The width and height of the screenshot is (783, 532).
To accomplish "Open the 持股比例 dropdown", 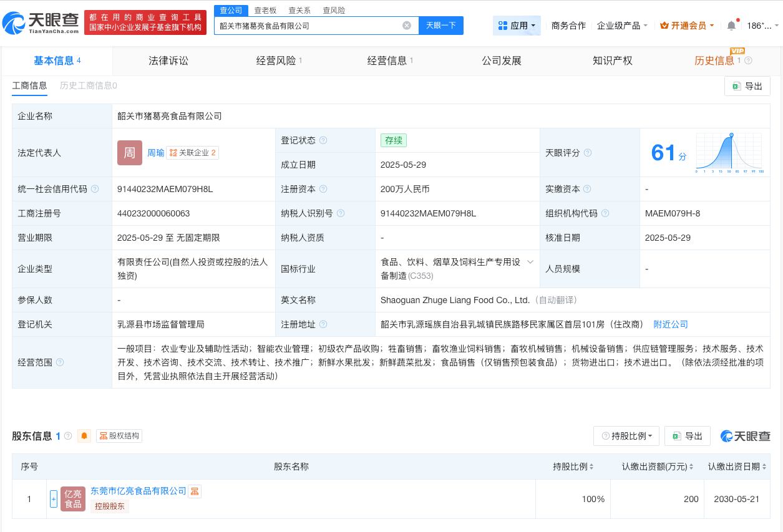I will pos(626,435).
